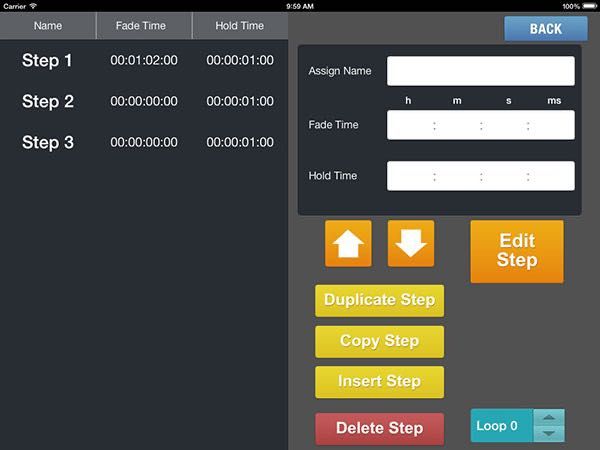
Task: Click Duplicate Step
Action: [x=380, y=300]
